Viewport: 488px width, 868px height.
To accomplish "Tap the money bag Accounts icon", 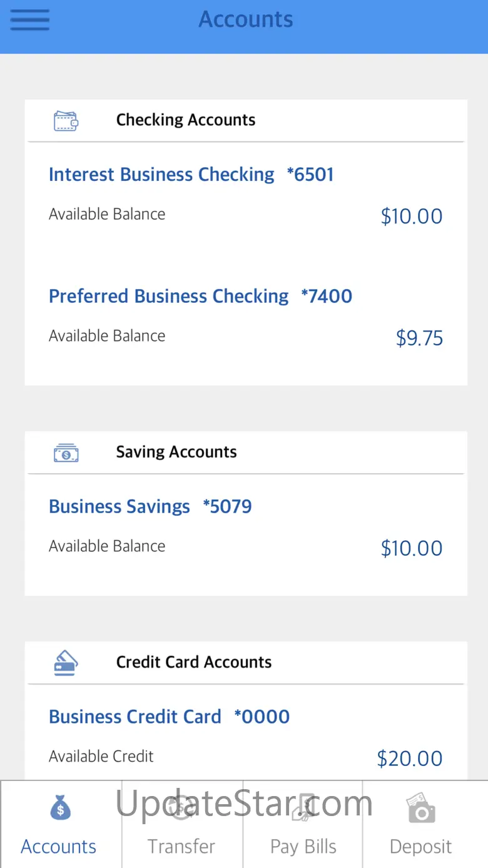I will pyautogui.click(x=60, y=808).
